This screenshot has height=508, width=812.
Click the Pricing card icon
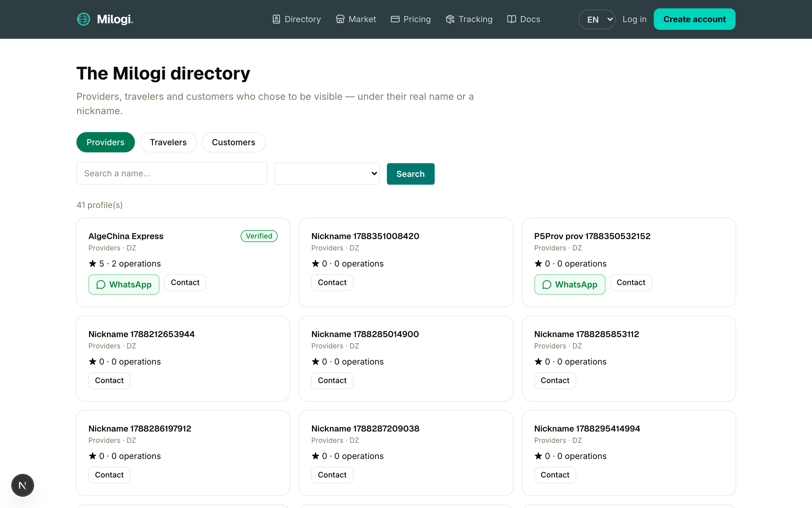(x=395, y=19)
